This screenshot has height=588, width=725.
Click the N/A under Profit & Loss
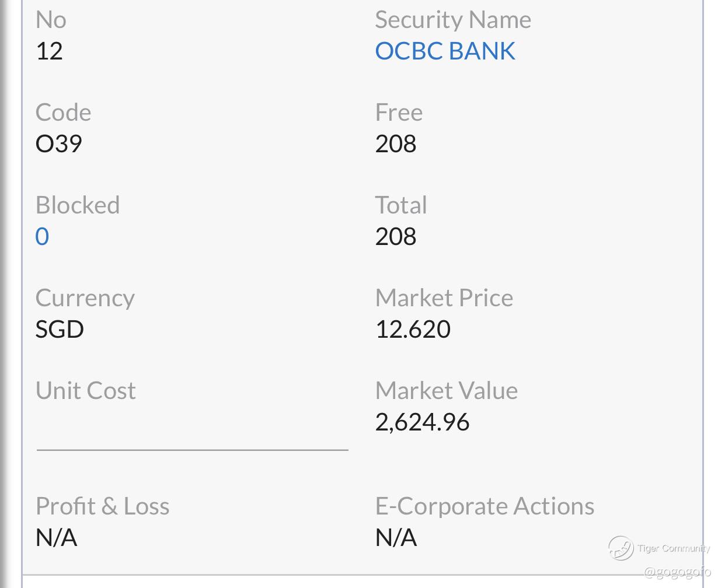tap(56, 538)
